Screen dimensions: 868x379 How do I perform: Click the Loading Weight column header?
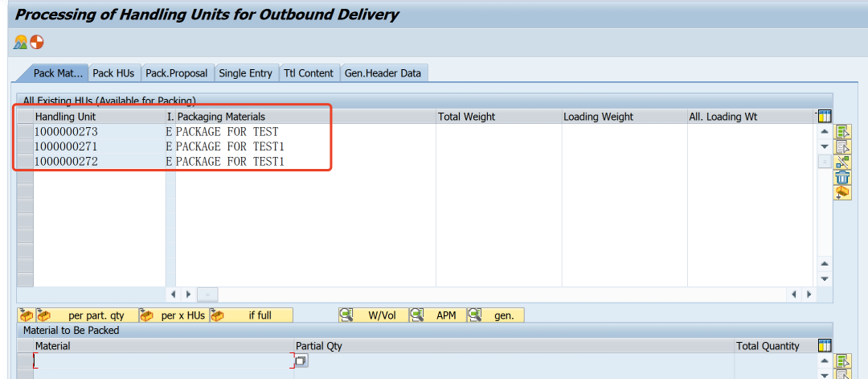point(624,117)
